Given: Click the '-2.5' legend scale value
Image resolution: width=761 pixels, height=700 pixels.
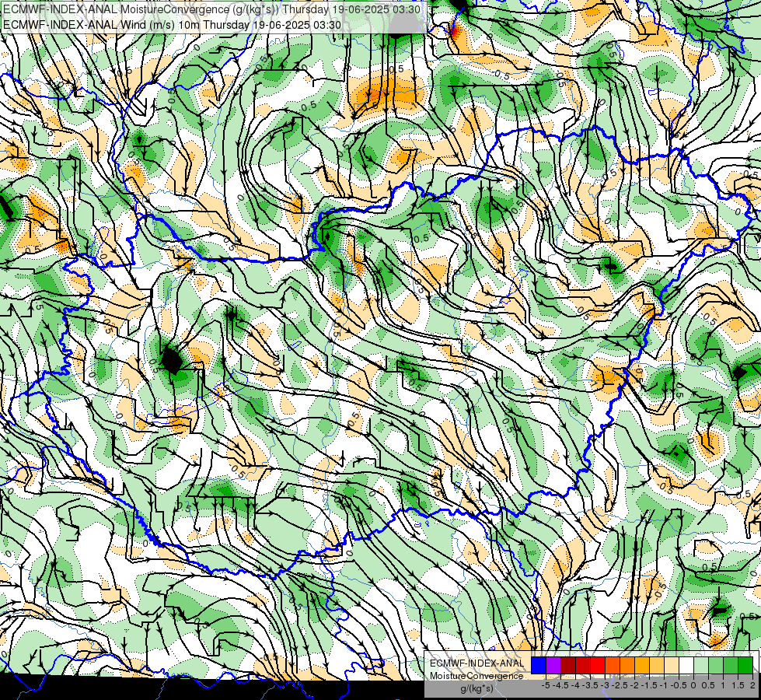Looking at the screenshot, I should click(x=620, y=685).
